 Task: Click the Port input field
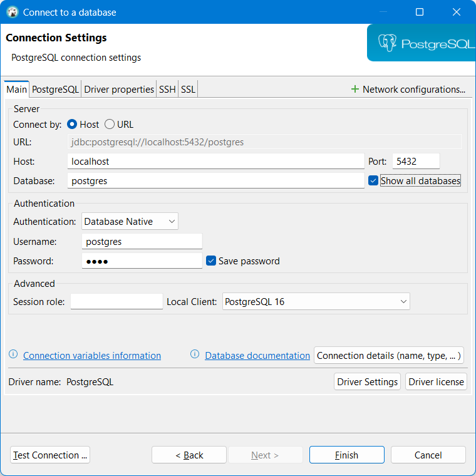[416, 161]
